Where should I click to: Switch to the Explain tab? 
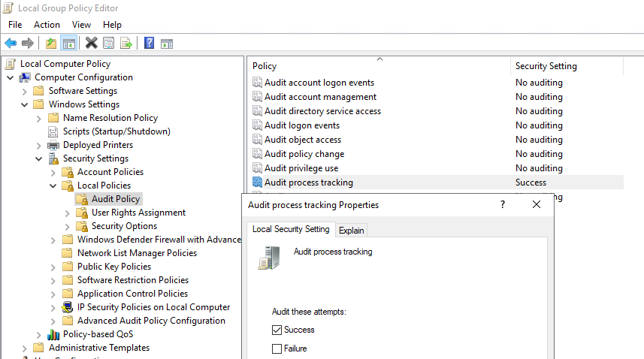click(x=351, y=231)
